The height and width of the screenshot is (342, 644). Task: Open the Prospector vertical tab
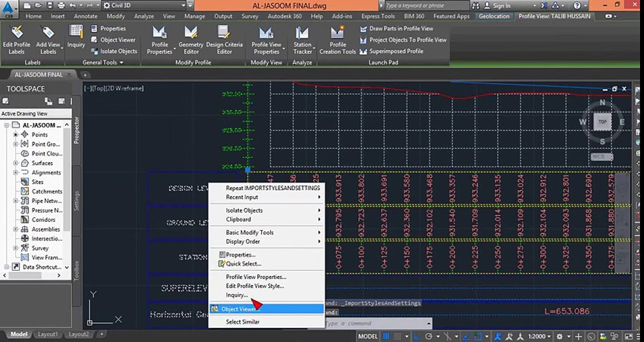(77, 129)
